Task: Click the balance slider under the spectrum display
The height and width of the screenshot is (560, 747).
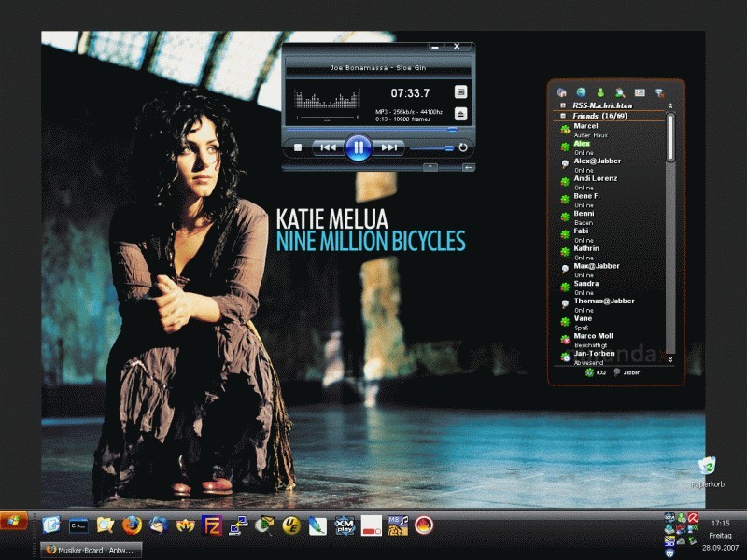Action: pyautogui.click(x=327, y=118)
